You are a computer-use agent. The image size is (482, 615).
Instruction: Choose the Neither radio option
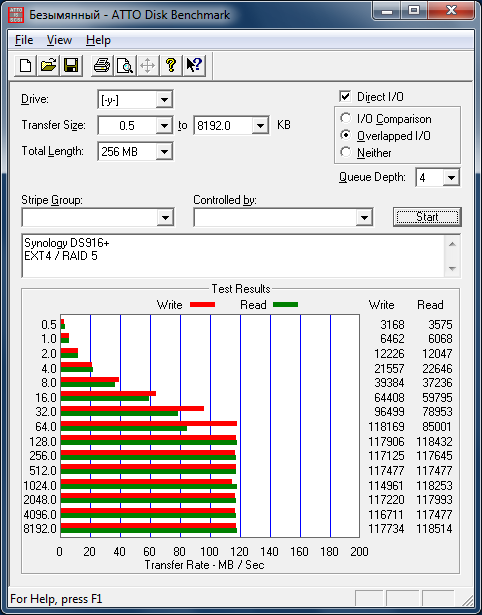(x=346, y=152)
